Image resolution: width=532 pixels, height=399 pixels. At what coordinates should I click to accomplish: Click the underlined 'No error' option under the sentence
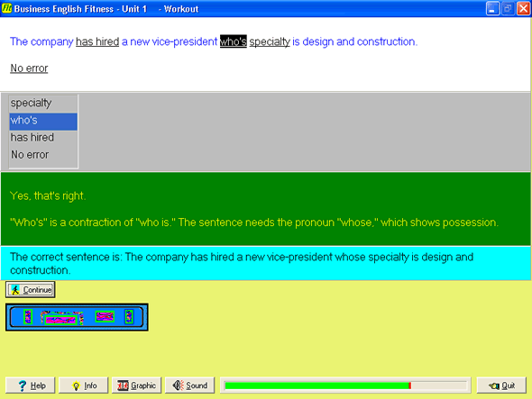[29, 68]
